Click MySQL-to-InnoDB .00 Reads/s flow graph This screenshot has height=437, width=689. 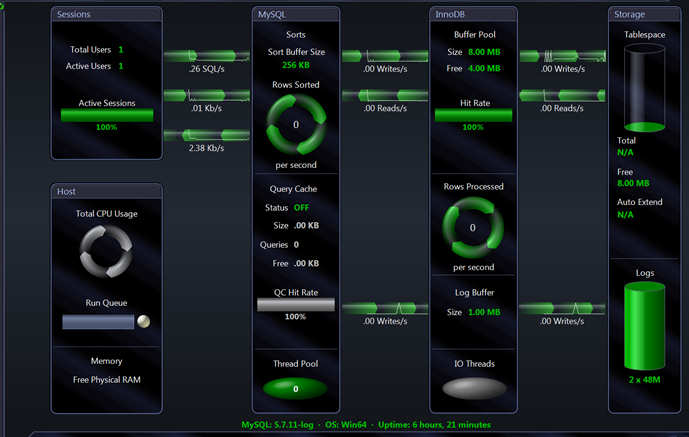point(385,95)
